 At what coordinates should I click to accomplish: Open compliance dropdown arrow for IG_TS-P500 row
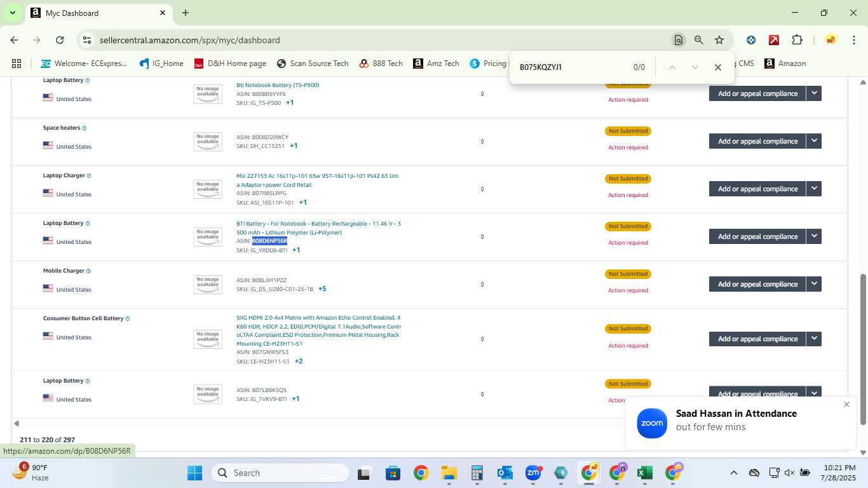[814, 93]
